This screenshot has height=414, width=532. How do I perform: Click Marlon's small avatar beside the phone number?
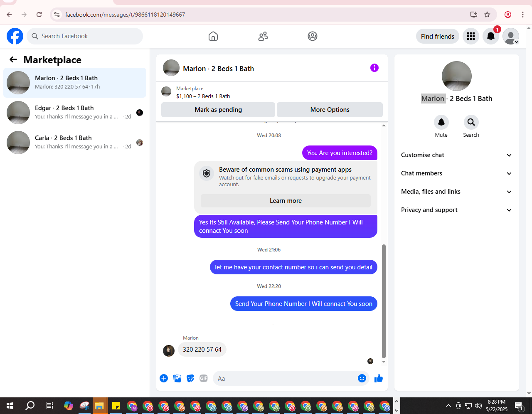coord(169,351)
